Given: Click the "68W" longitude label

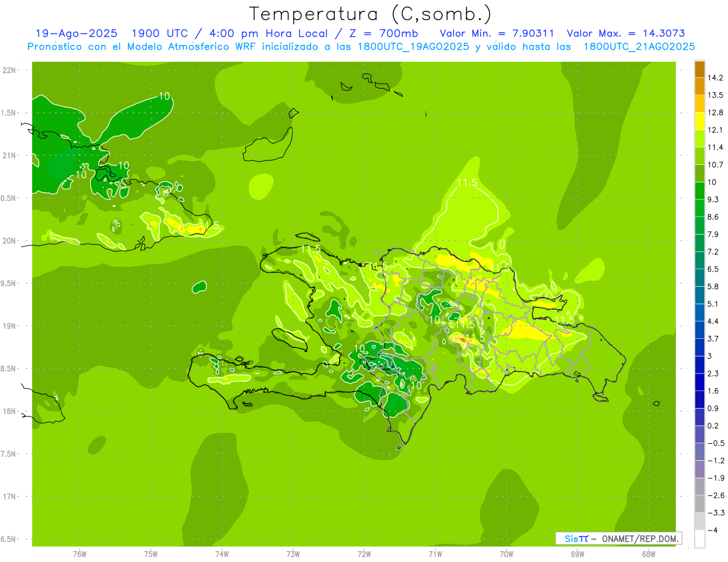Looking at the screenshot, I should pyautogui.click(x=649, y=554).
